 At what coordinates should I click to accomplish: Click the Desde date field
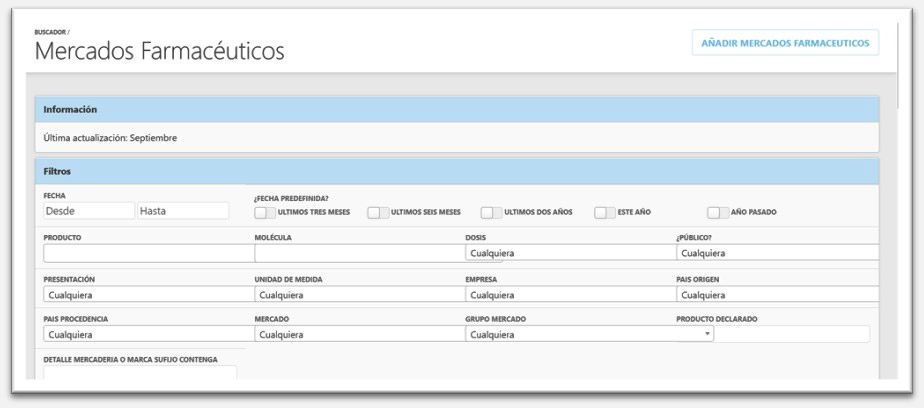pyautogui.click(x=88, y=211)
